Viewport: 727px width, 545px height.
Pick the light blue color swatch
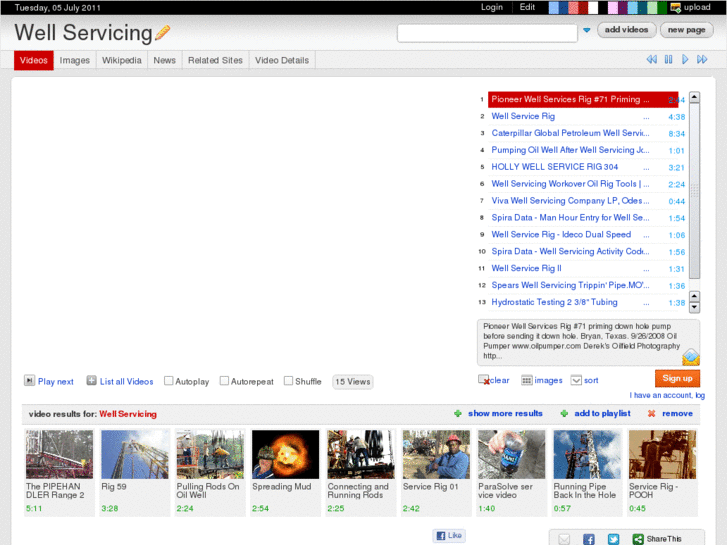pos(553,7)
